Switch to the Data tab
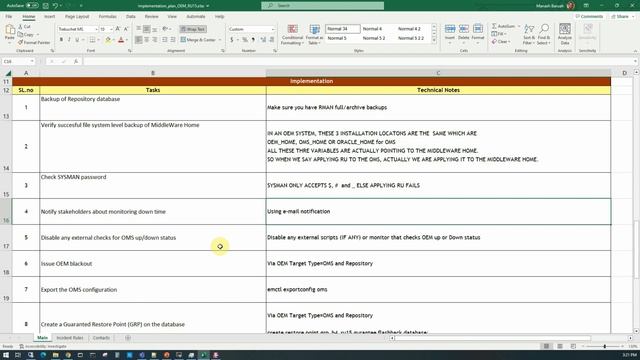The width and height of the screenshot is (640, 360). (131, 16)
